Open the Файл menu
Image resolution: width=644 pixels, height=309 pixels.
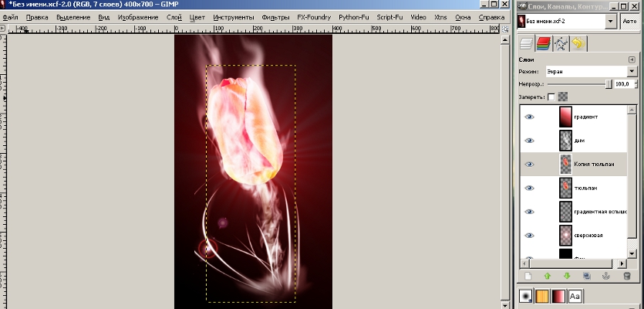tap(10, 17)
